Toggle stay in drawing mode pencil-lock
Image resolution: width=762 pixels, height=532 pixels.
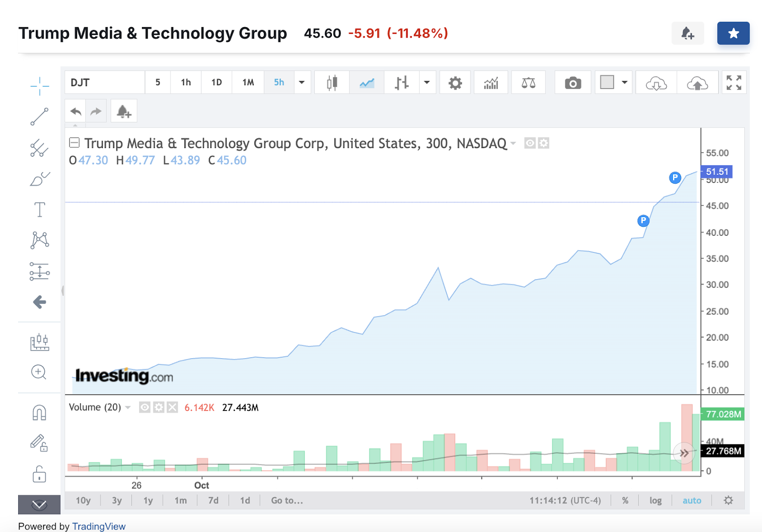point(39,443)
